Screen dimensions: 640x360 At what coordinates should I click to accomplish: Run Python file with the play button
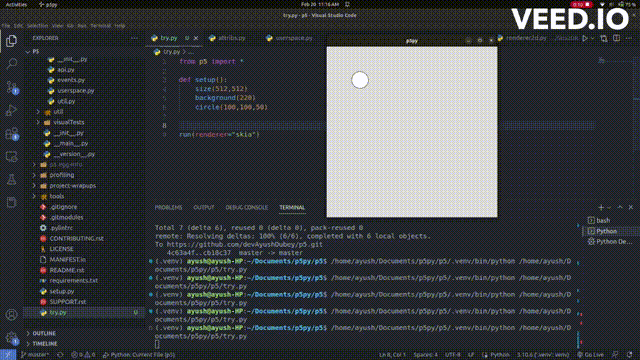(x=585, y=38)
